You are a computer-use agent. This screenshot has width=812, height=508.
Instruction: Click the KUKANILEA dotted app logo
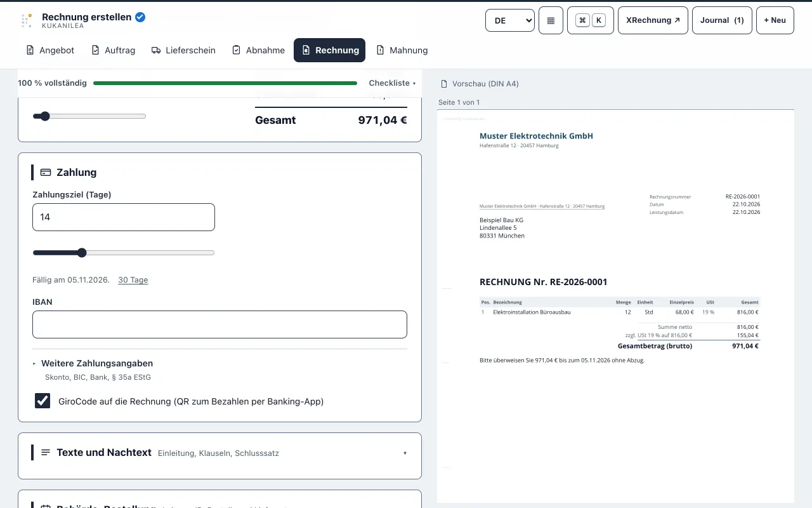pos(26,21)
